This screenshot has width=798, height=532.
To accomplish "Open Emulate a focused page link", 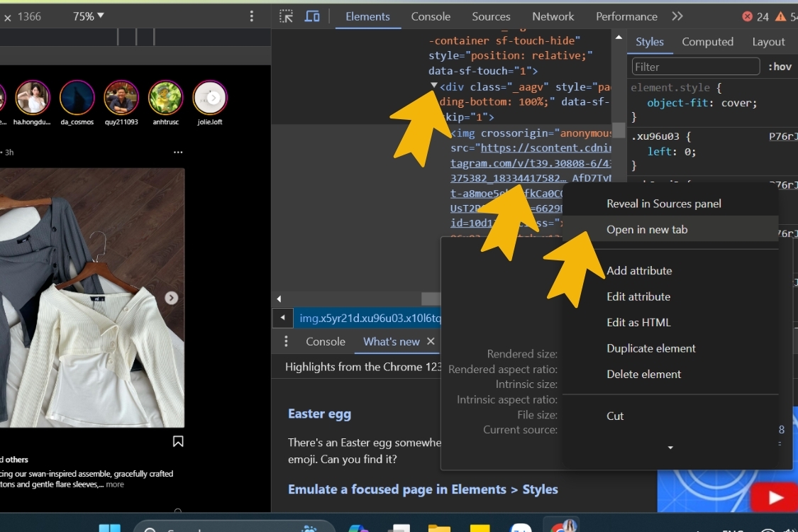I will (x=423, y=489).
